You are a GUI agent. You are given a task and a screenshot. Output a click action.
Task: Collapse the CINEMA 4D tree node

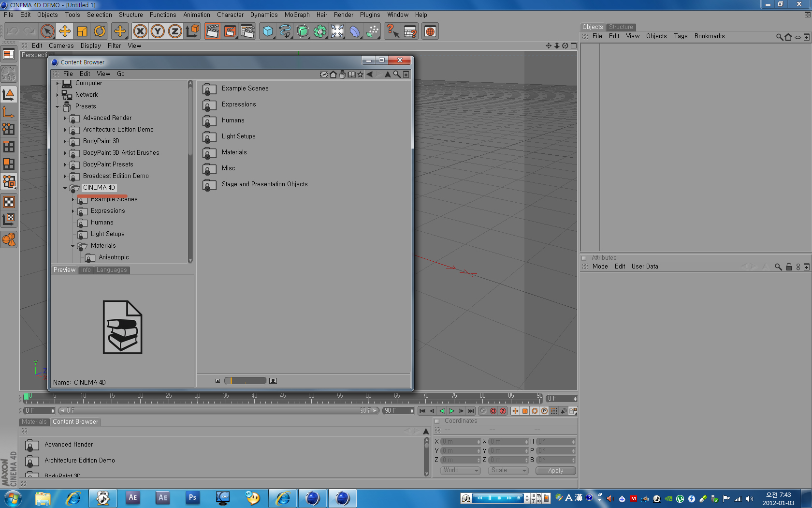(x=65, y=188)
